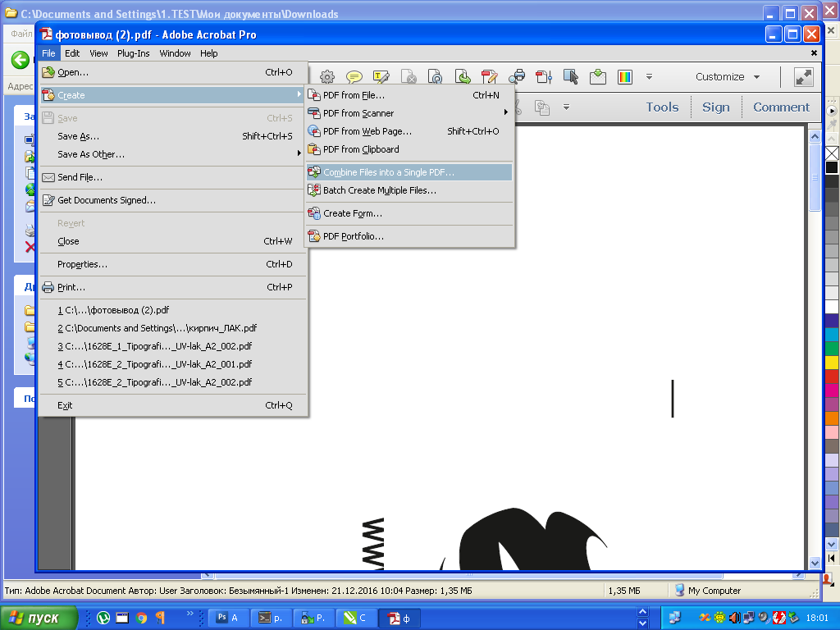This screenshot has width=840, height=630.
Task: Click the gear settings toolbar icon
Action: click(x=327, y=77)
